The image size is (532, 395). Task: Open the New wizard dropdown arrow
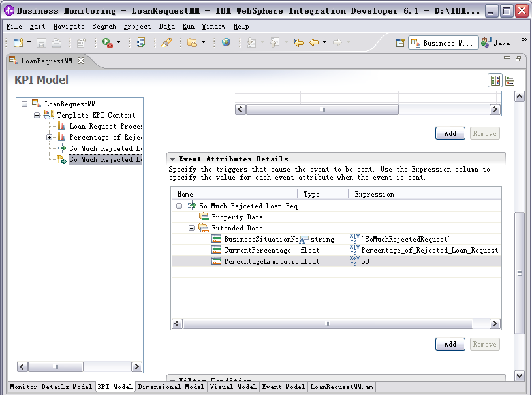pyautogui.click(x=29, y=42)
